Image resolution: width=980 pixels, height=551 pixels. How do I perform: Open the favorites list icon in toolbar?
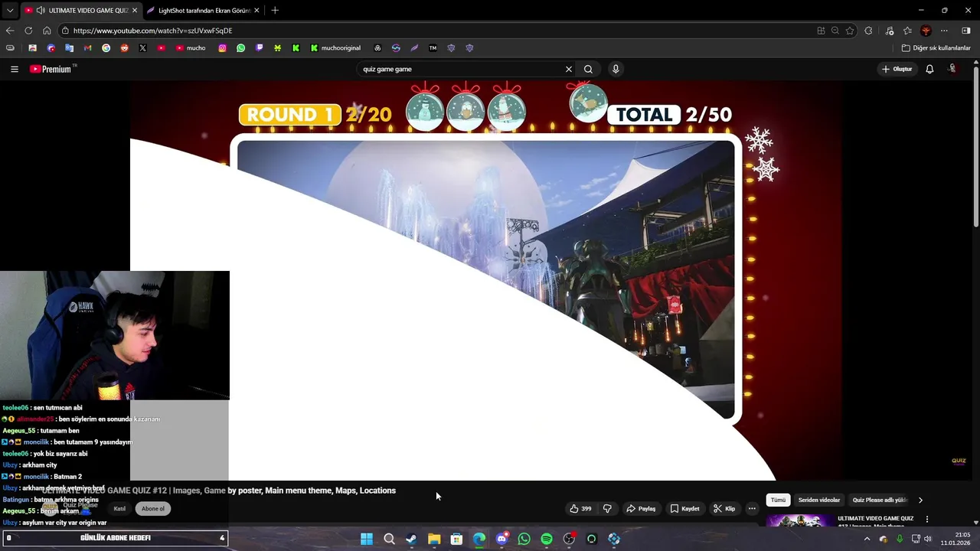907,31
